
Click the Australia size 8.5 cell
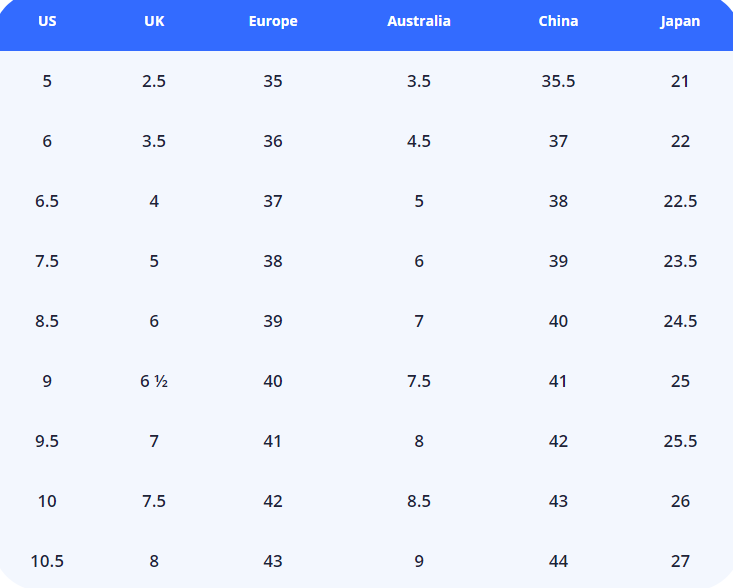(x=419, y=501)
